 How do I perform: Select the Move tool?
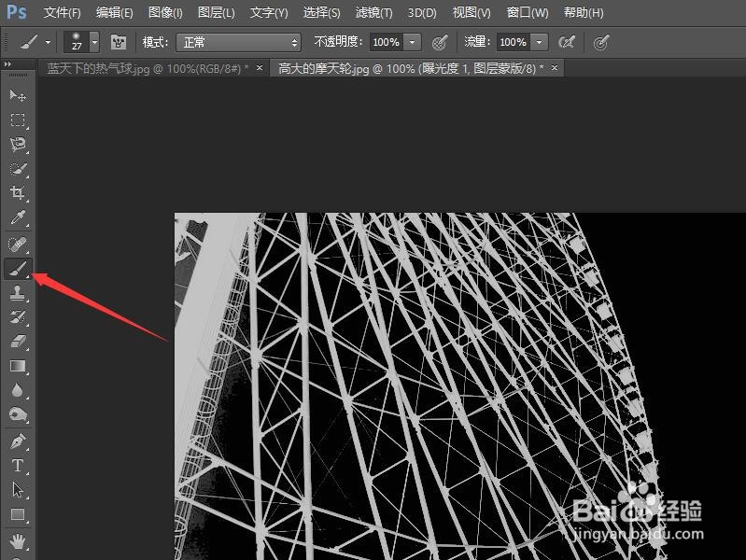pyautogui.click(x=18, y=95)
